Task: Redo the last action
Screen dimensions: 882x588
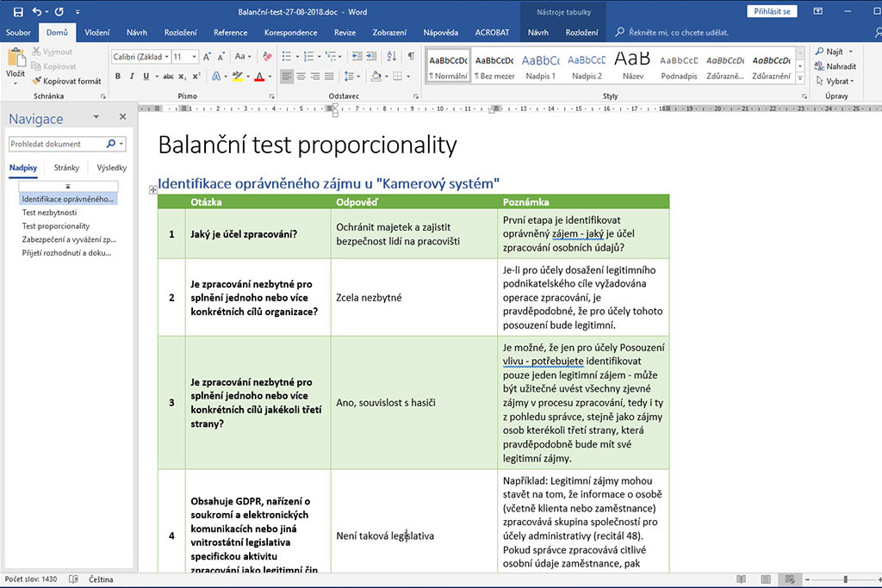Action: [59, 12]
